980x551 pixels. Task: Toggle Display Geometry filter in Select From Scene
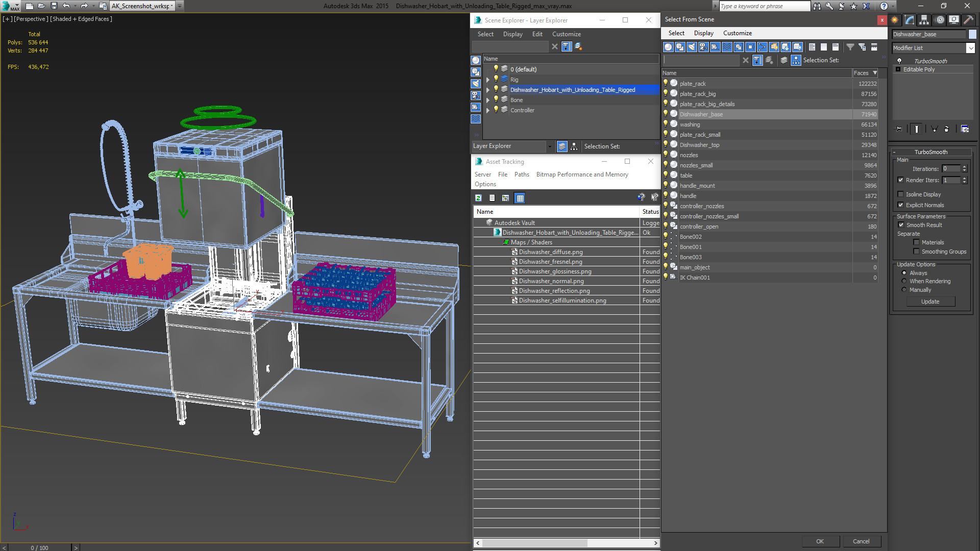point(668,47)
